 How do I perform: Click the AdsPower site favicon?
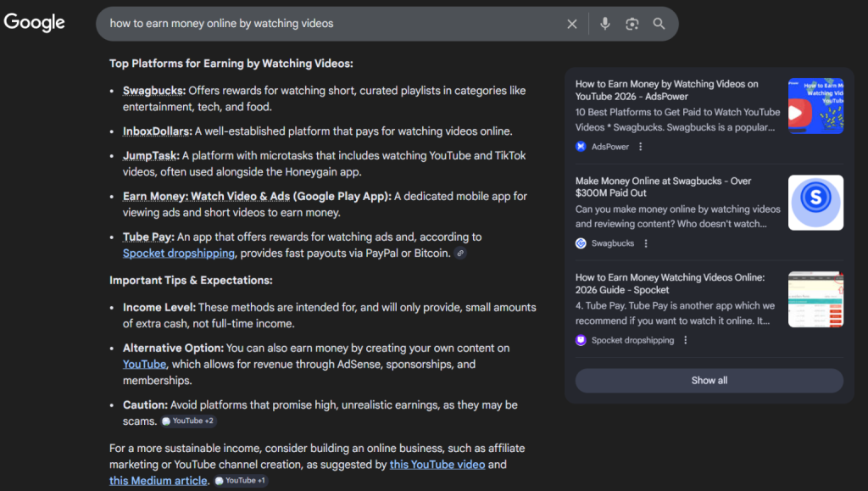pos(581,147)
